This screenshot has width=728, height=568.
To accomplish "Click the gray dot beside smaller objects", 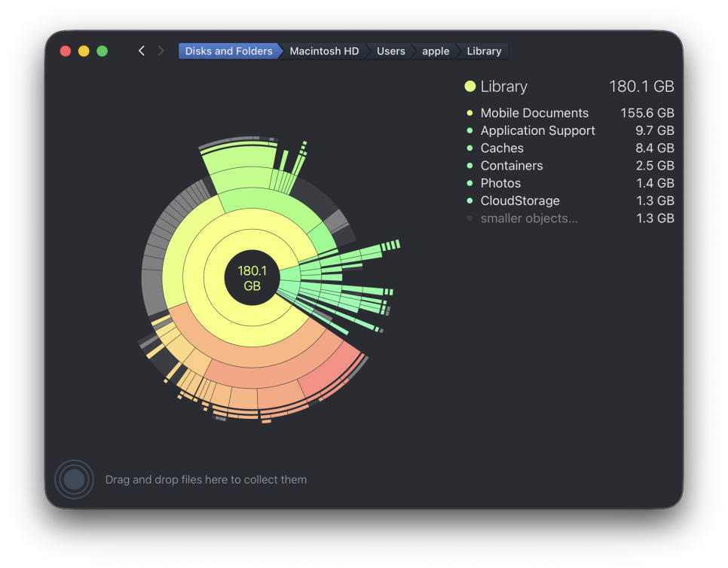I will pos(470,218).
